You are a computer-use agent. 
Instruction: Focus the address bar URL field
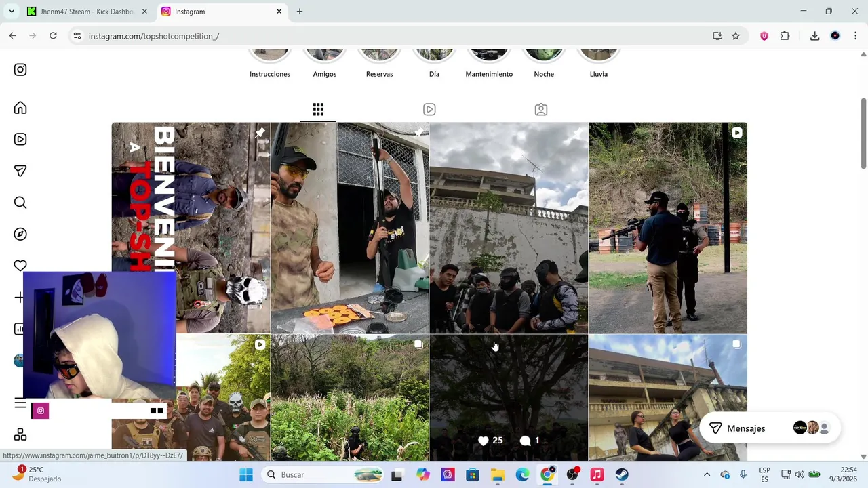[x=393, y=36]
